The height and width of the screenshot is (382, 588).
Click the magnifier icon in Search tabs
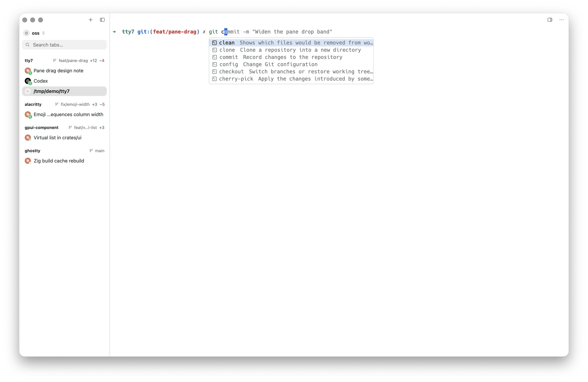(27, 45)
